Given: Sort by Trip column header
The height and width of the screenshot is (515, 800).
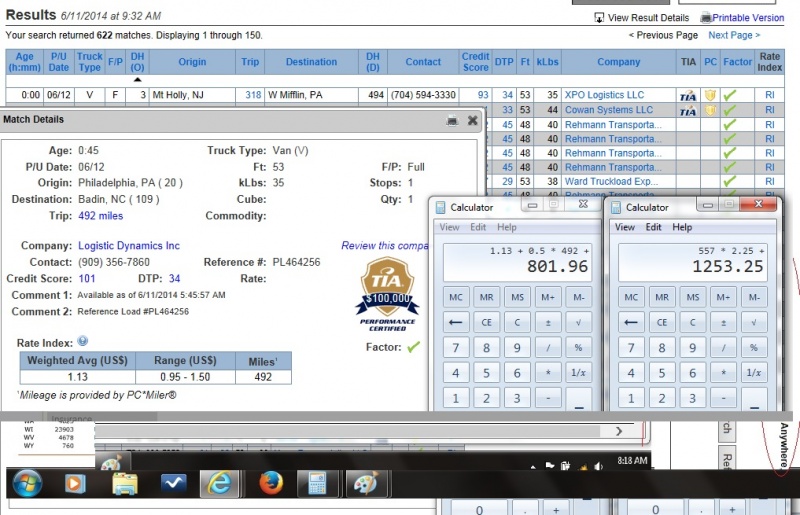Looking at the screenshot, I should (250, 62).
